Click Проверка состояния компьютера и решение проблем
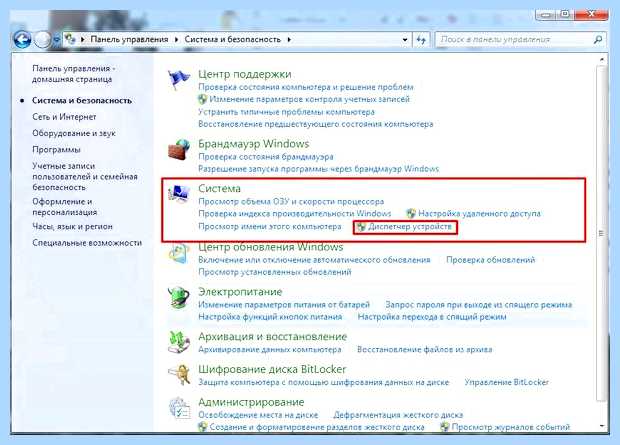This screenshot has height=445, width=620. pyautogui.click(x=306, y=87)
